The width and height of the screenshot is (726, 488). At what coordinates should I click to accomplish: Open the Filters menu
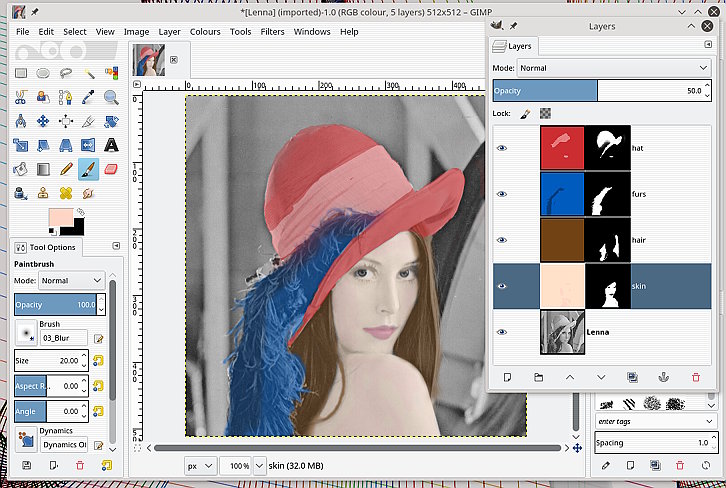(x=272, y=31)
